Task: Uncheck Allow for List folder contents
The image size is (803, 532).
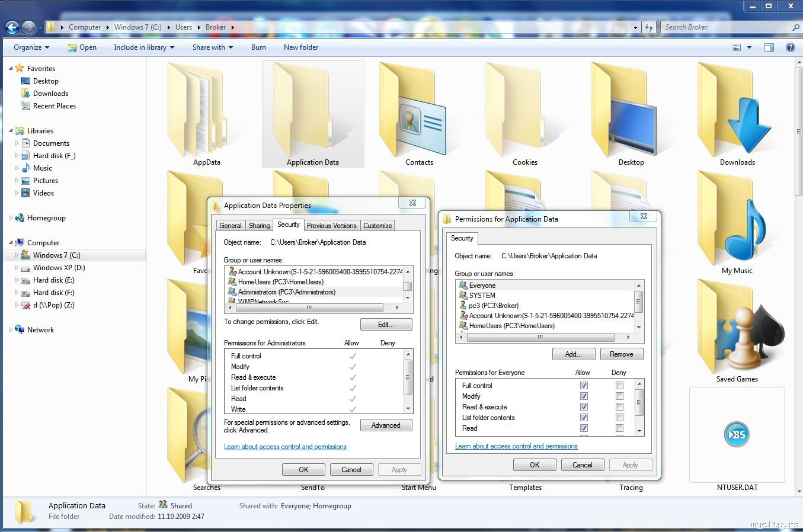Action: tap(584, 418)
